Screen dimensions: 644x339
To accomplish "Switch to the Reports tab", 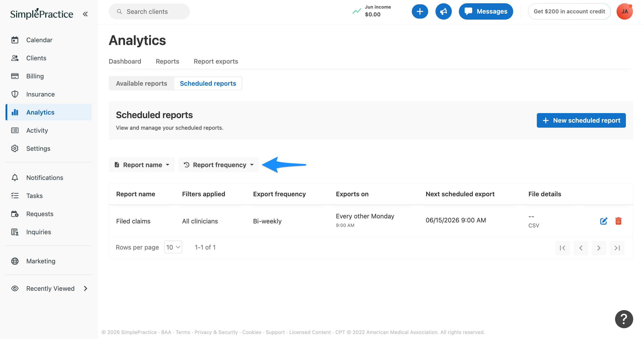I will (x=167, y=61).
